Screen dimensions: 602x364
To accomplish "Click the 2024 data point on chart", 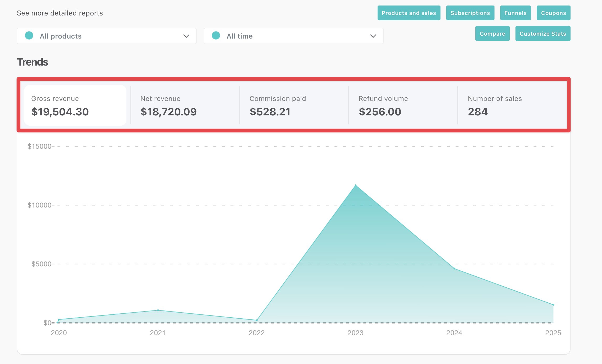I will point(454,269).
